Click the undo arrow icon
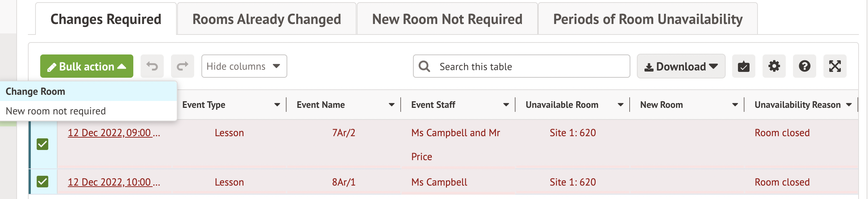This screenshot has height=199, width=868. (x=152, y=66)
